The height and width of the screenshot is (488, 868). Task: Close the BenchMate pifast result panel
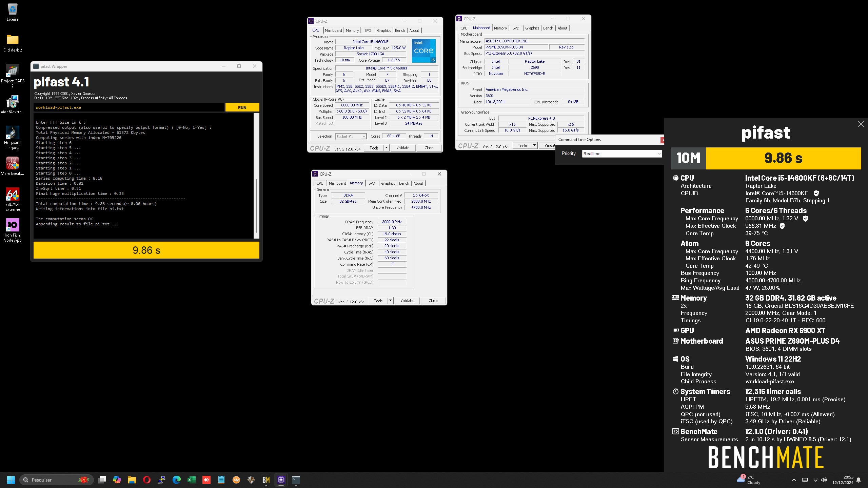[x=861, y=124]
